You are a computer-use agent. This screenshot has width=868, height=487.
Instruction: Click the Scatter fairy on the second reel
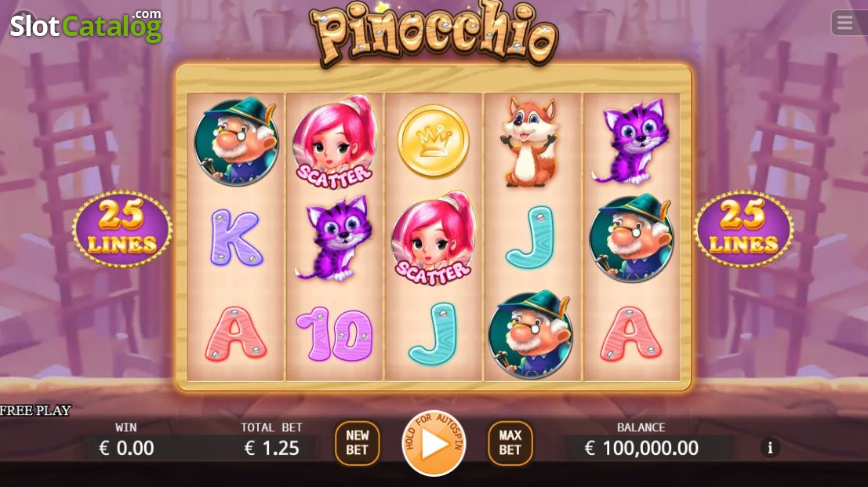click(334, 142)
